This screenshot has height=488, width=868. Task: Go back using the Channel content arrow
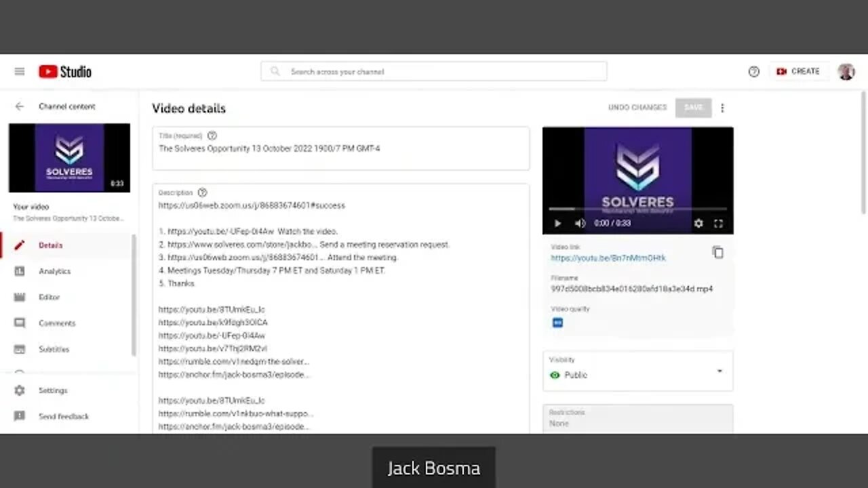tap(20, 106)
